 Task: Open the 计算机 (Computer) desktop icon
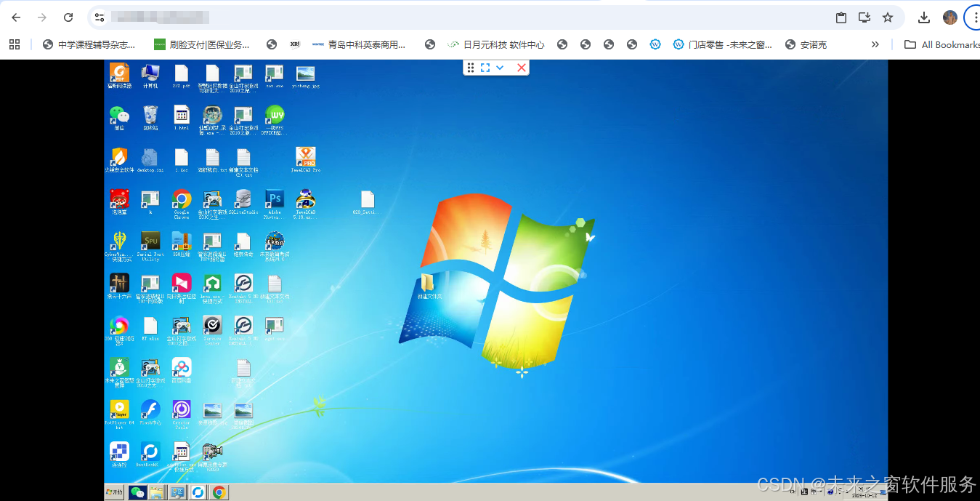[150, 76]
